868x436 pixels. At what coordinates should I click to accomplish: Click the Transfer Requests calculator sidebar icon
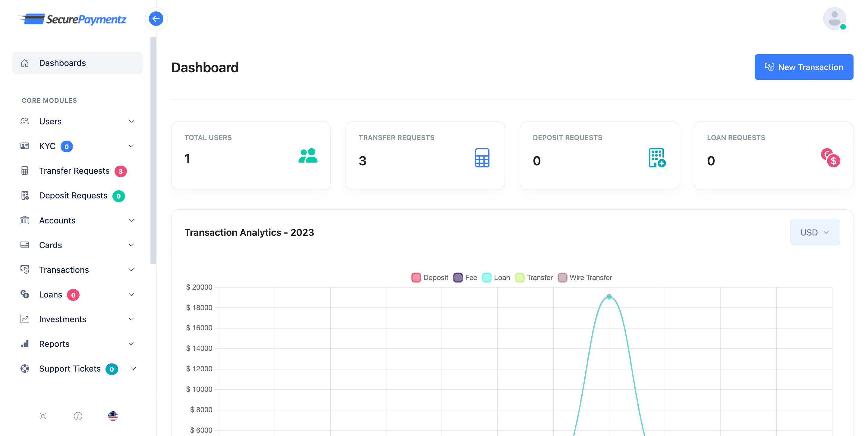click(25, 171)
